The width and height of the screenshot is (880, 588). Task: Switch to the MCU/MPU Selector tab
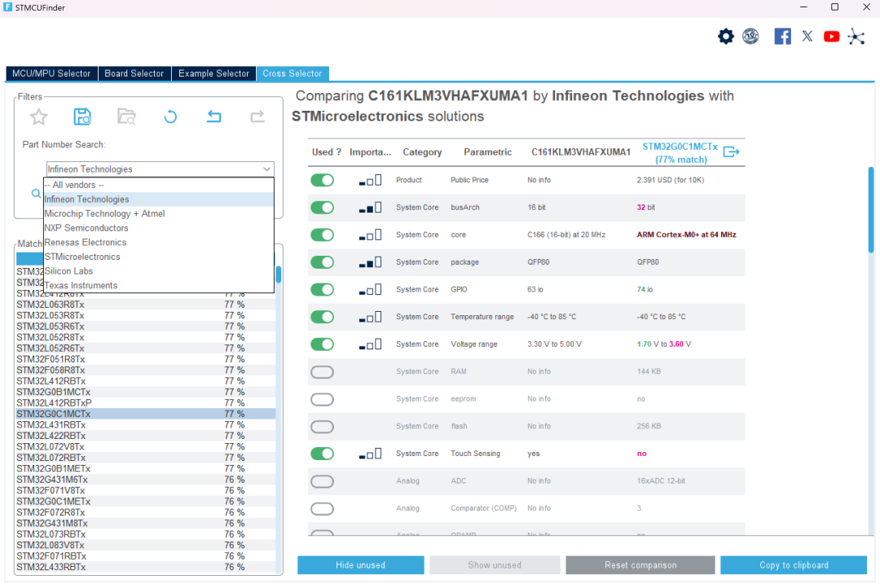51,73
